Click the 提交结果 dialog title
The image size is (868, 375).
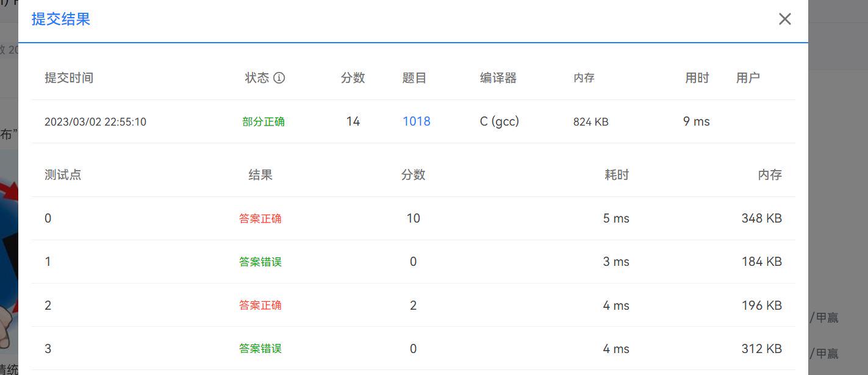59,19
